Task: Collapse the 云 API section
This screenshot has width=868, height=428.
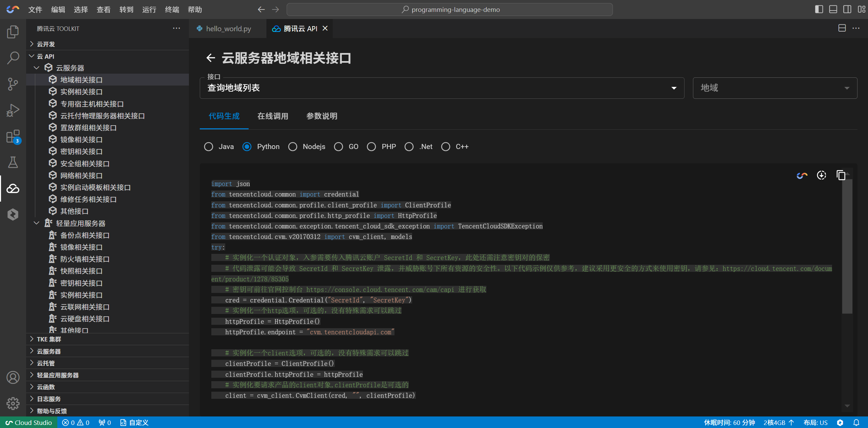Action: (x=108, y=56)
